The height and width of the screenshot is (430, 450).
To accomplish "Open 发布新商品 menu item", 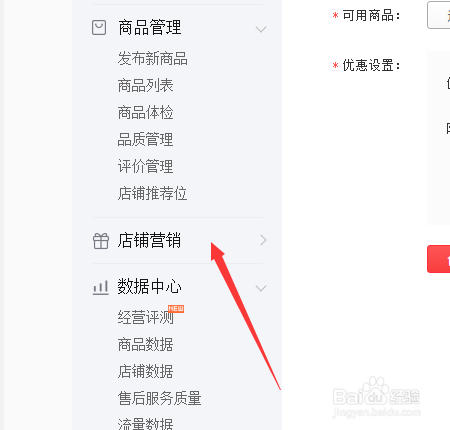I will [152, 58].
